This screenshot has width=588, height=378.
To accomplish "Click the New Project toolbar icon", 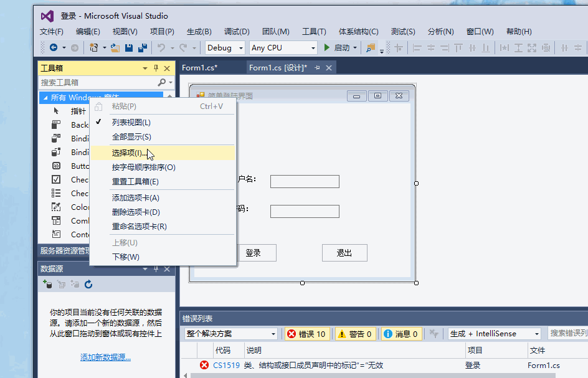I will (94, 47).
